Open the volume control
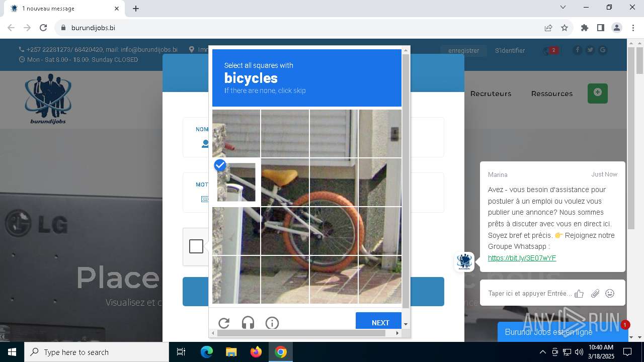Viewport: 644px width, 362px height. 579,352
